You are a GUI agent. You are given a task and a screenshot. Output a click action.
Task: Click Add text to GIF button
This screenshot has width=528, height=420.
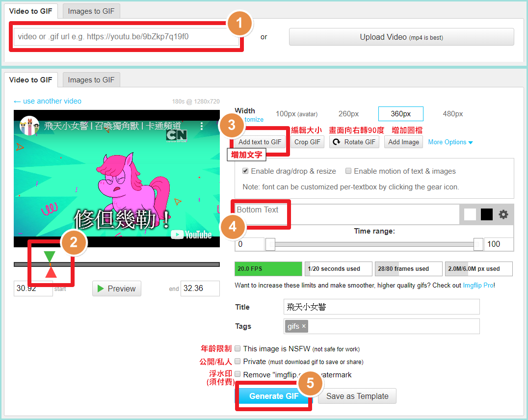[260, 142]
